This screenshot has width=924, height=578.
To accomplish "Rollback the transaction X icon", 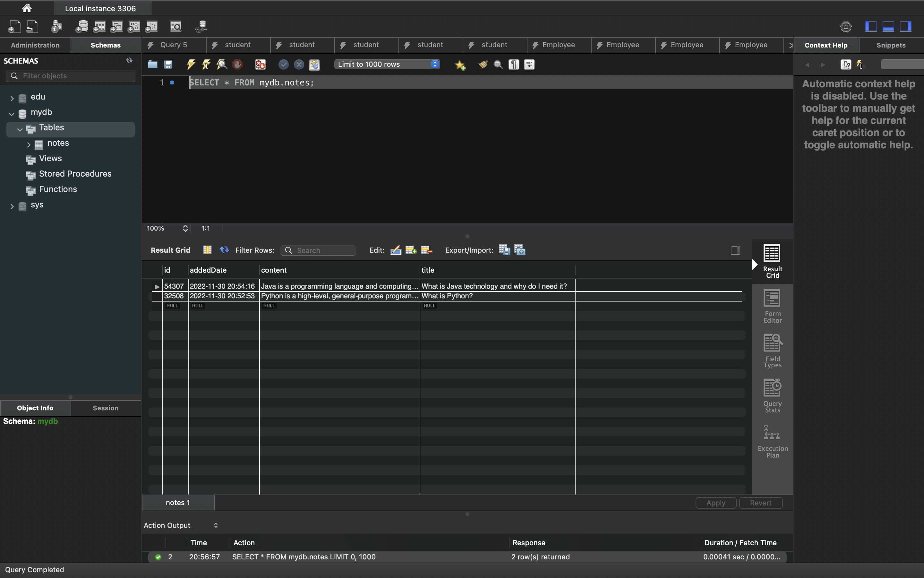I will click(299, 65).
